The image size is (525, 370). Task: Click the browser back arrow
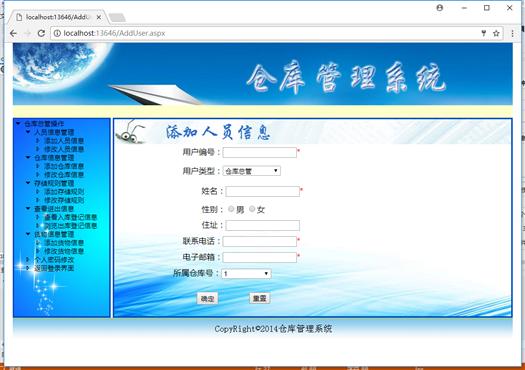[13, 33]
